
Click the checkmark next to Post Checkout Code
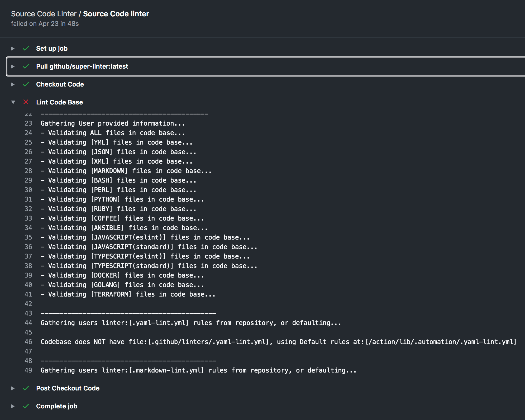click(x=26, y=388)
